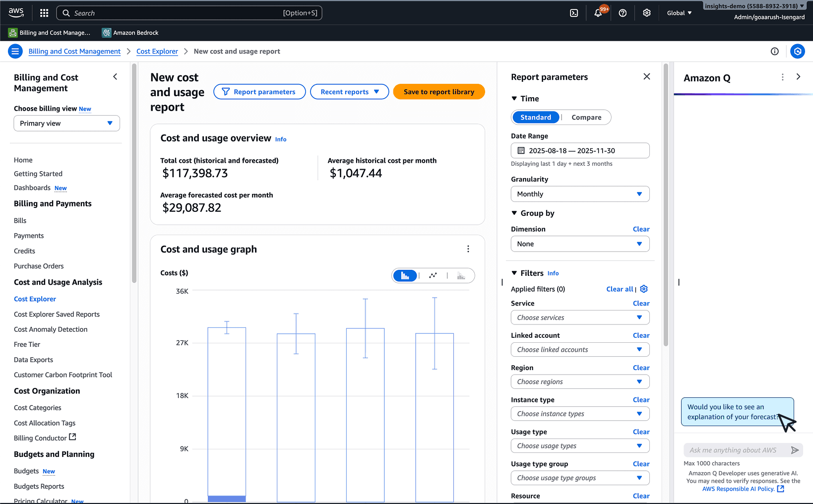
Task: Click Save to report library
Action: (x=439, y=92)
